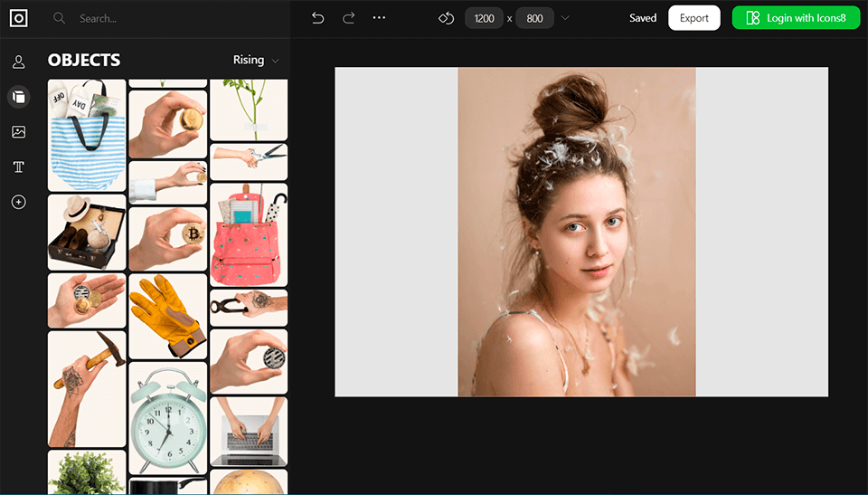Select the hand with scissors thumbnail

(249, 162)
